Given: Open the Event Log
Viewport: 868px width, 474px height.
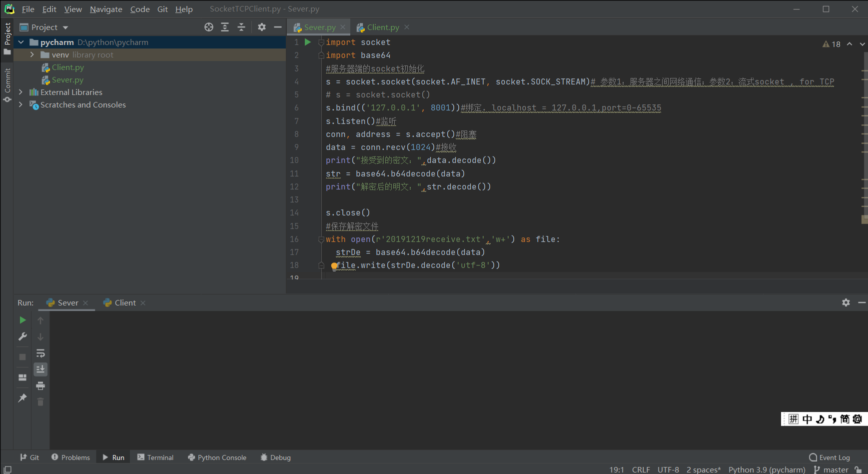Looking at the screenshot, I should (x=830, y=457).
